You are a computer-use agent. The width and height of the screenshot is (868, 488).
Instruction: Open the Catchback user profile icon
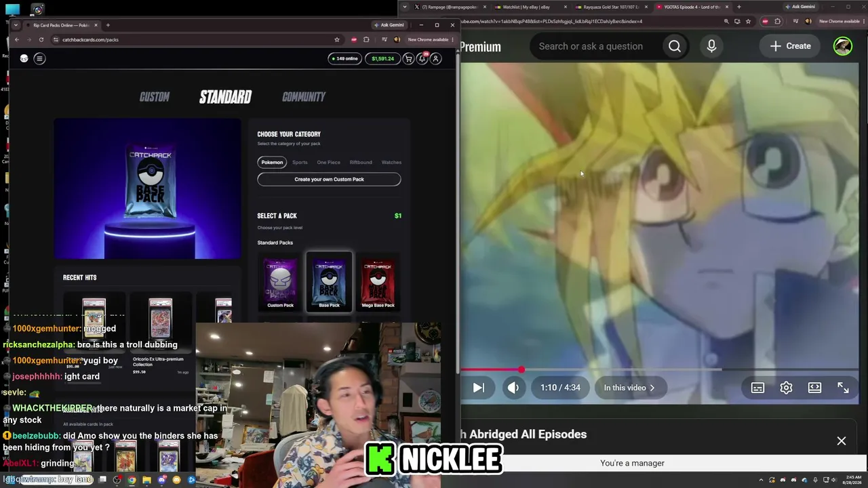(x=436, y=59)
